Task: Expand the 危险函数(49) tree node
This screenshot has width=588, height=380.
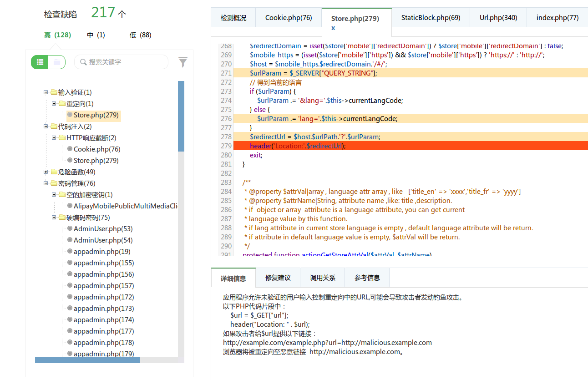Action: coord(46,172)
